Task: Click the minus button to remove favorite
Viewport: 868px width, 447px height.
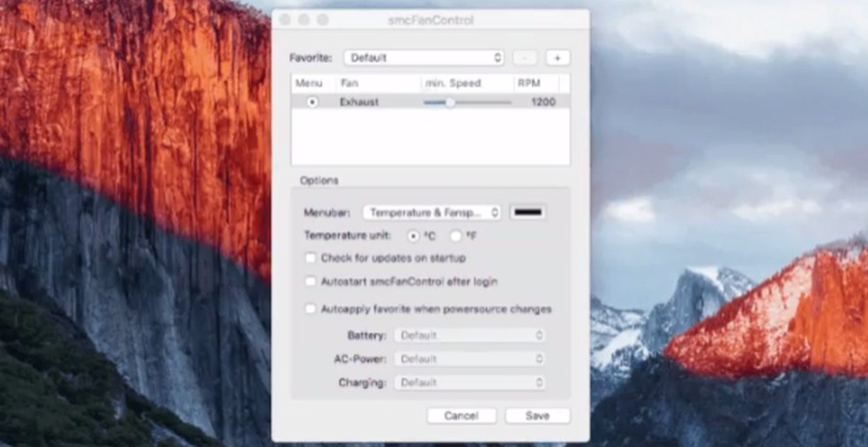Action: point(525,57)
